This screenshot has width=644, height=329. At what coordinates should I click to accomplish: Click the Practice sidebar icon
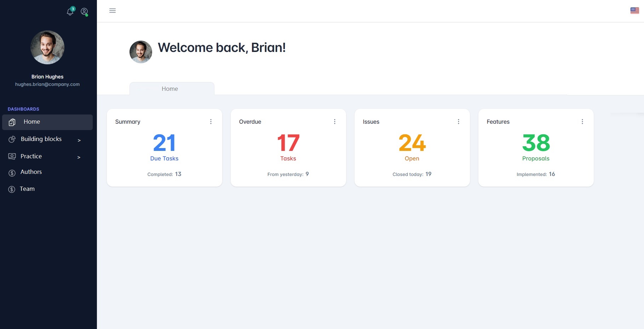[x=12, y=156]
